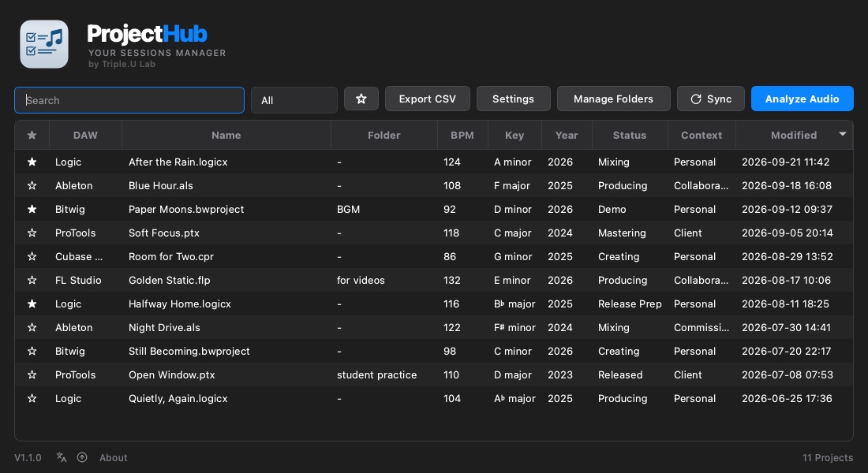Screen dimensions: 868x473
Task: Favorite the Night Drive.als star
Action: pos(32,327)
